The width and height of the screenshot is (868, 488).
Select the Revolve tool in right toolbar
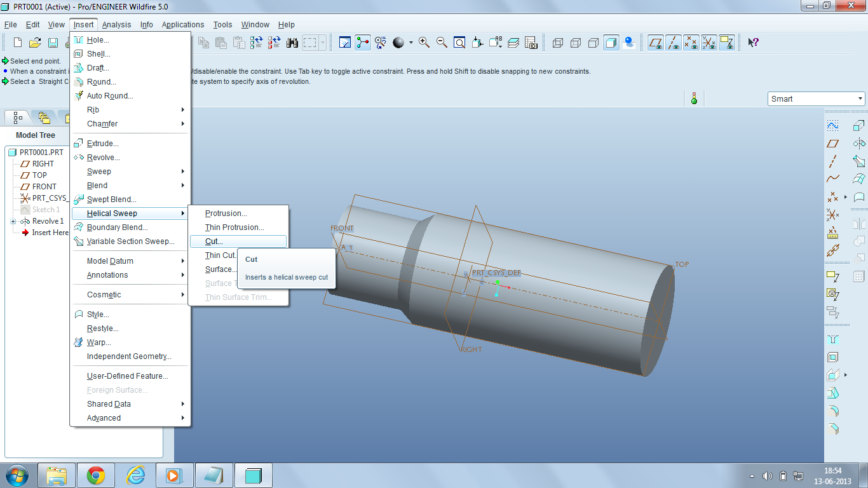point(859,143)
